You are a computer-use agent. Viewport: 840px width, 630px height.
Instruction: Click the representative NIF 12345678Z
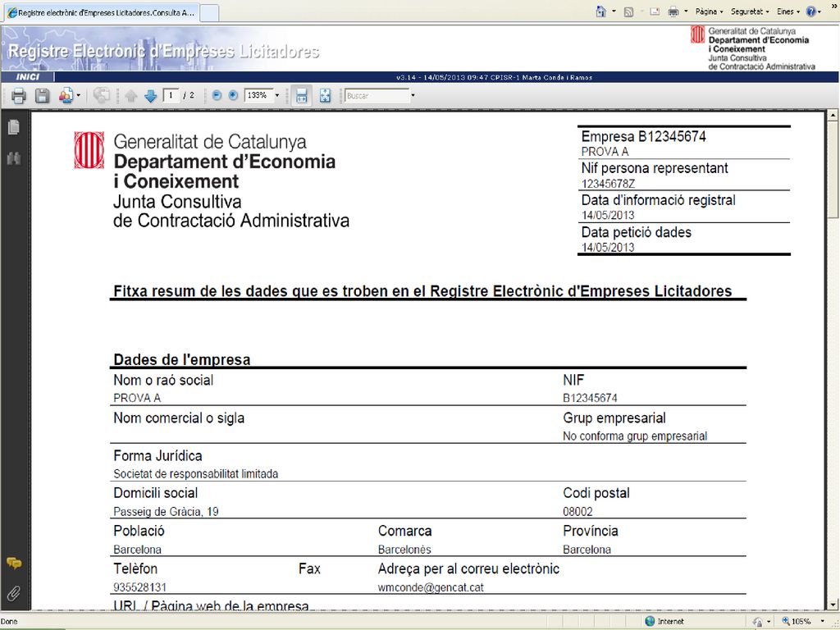click(608, 184)
